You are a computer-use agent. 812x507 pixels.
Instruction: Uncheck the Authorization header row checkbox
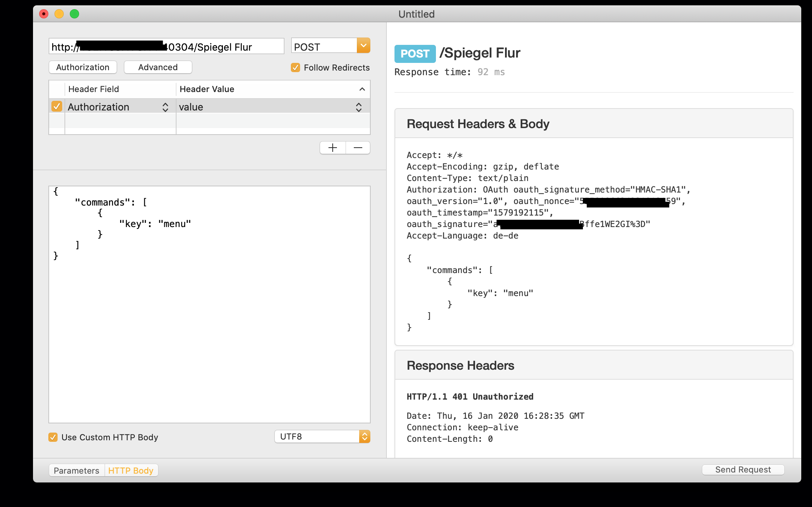57,106
